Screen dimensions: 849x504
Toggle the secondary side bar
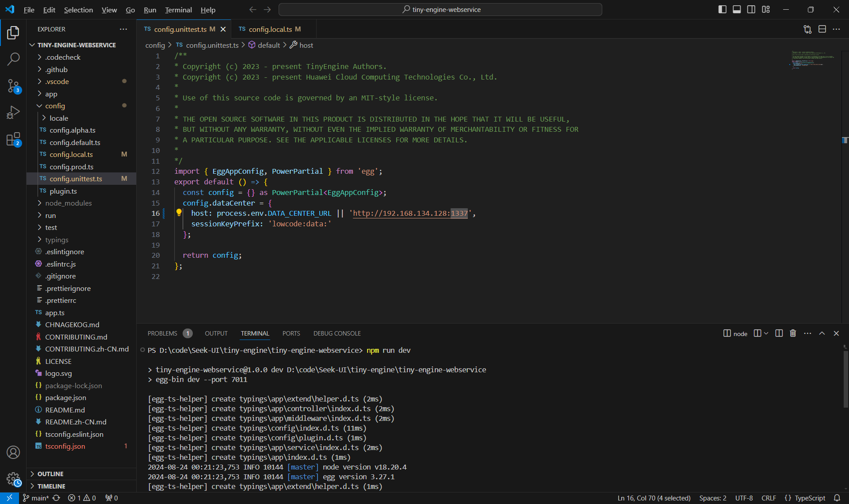coord(751,9)
